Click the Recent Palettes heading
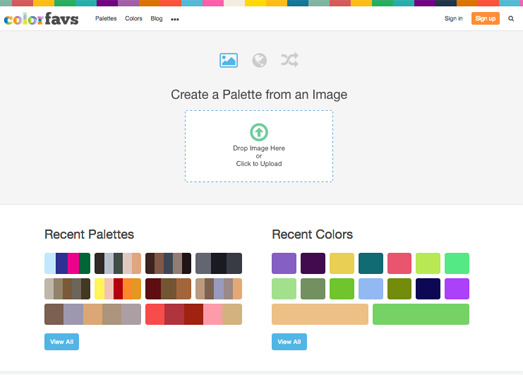The height and width of the screenshot is (375, 523). tap(89, 235)
